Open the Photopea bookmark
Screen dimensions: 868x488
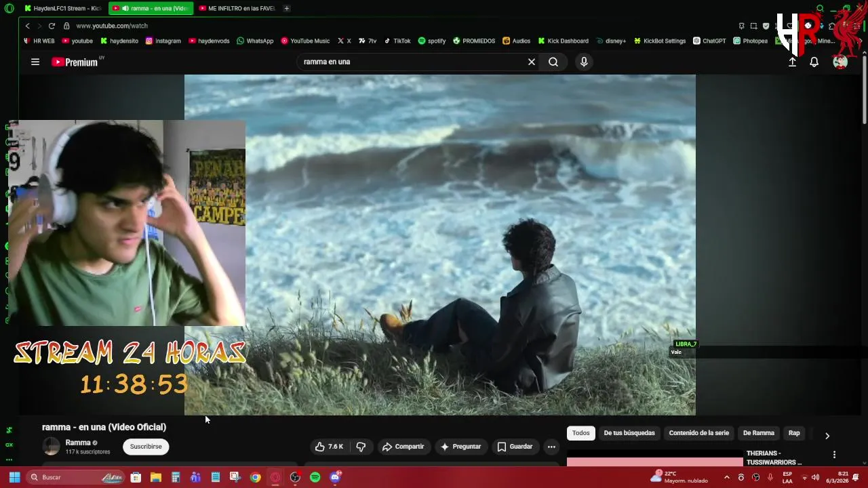751,41
